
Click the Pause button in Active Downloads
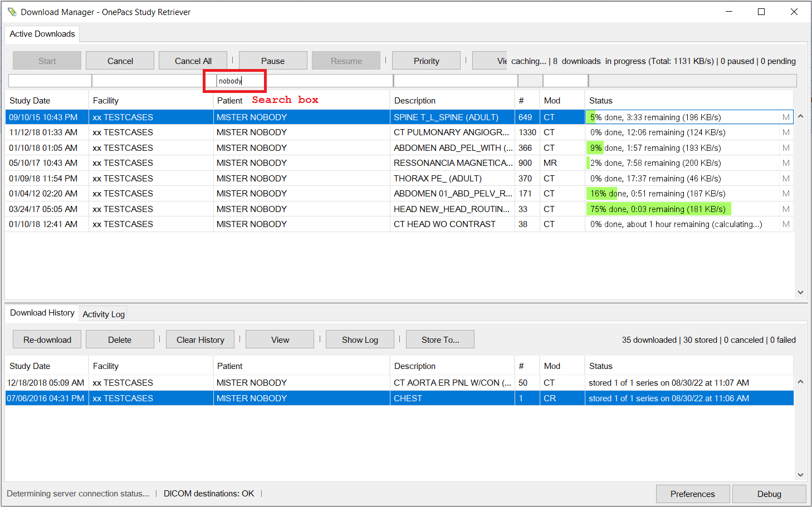tap(272, 61)
